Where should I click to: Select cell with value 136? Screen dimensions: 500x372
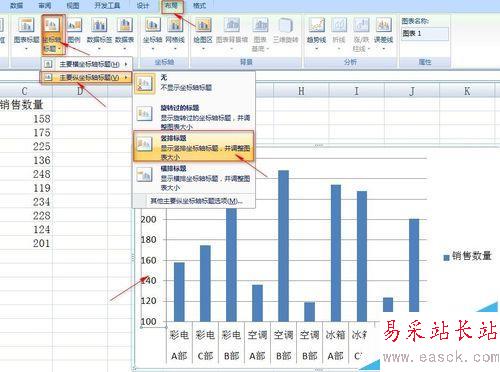tap(26, 160)
